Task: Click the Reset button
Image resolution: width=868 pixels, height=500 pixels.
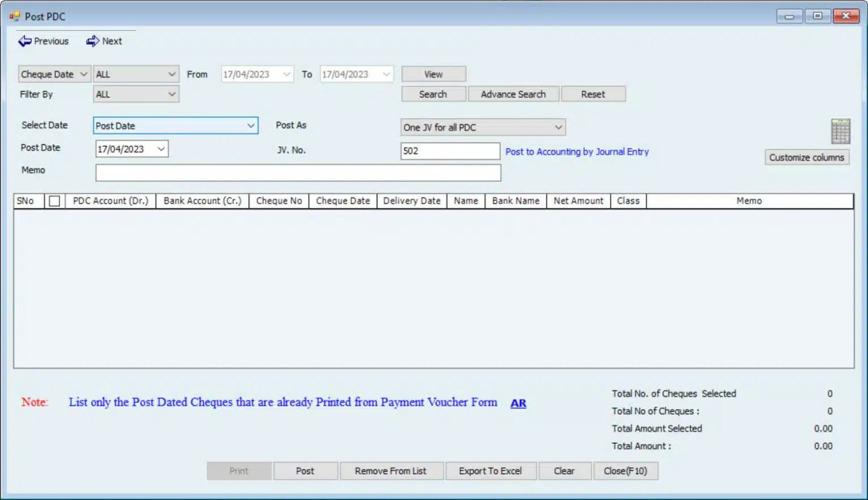Action: tap(593, 94)
